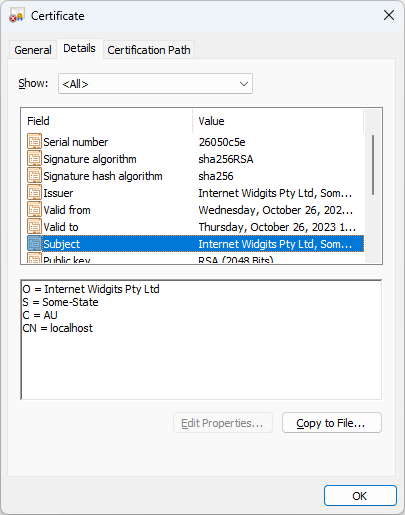This screenshot has width=405, height=515.
Task: Open the Show filter dropdown
Action: pos(155,84)
